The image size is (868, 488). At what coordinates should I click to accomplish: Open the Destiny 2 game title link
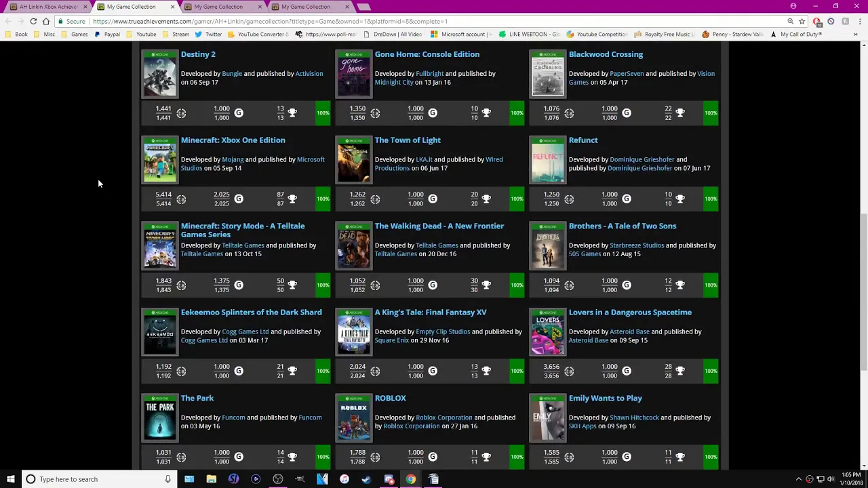198,54
